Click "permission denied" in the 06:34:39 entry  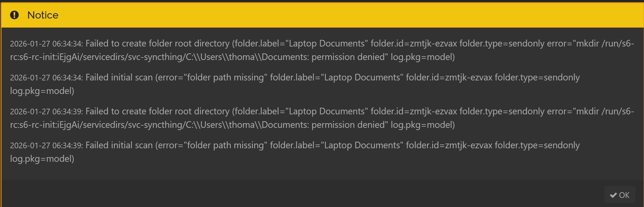click(x=348, y=125)
